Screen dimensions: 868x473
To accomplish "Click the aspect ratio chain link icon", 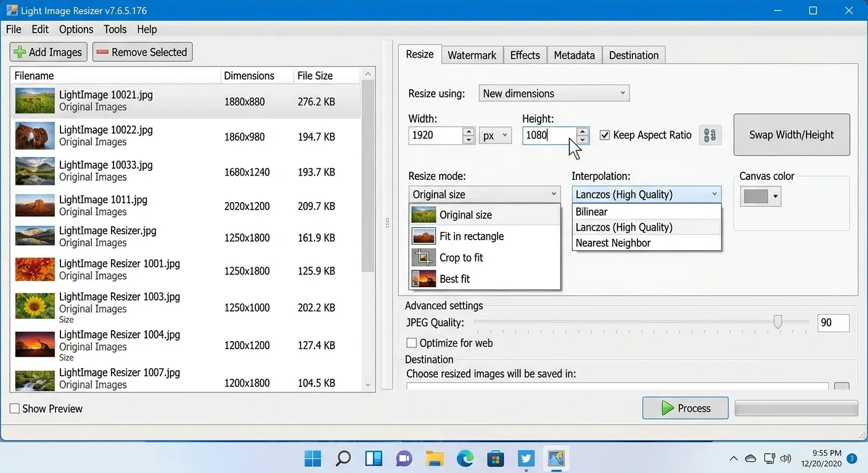I will click(x=710, y=135).
